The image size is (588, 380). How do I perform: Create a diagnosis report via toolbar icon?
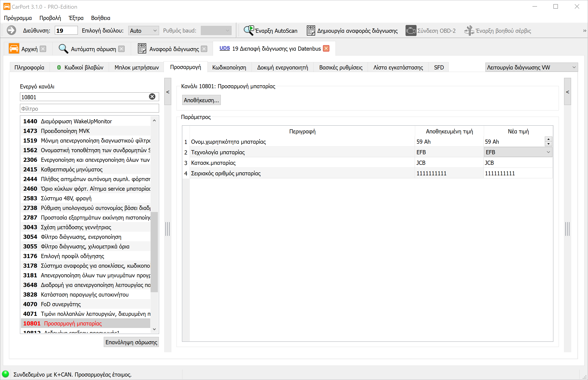(x=311, y=31)
